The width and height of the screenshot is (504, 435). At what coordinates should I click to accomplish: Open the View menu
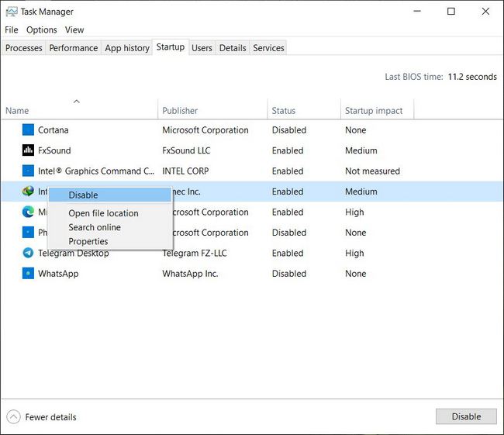74,30
